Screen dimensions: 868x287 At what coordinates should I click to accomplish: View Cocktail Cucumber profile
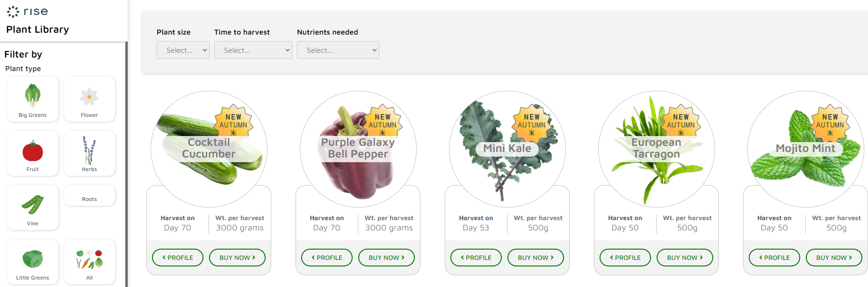tap(178, 258)
